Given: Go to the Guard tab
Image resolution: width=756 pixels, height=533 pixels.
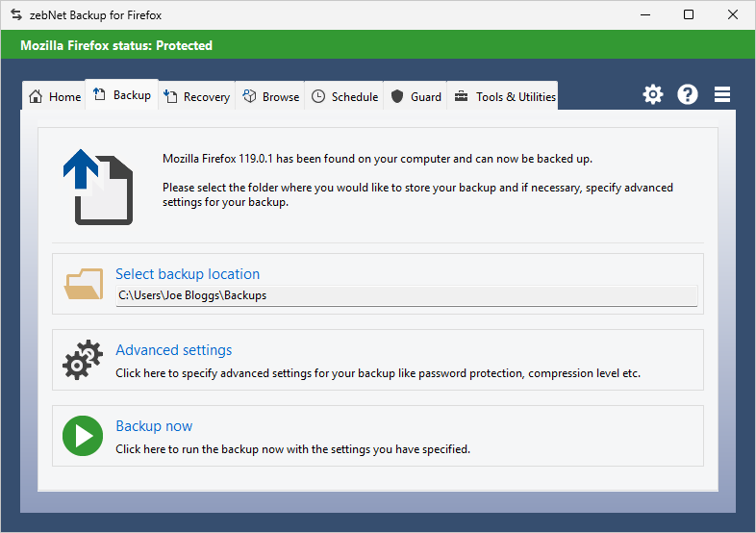Looking at the screenshot, I should (416, 96).
